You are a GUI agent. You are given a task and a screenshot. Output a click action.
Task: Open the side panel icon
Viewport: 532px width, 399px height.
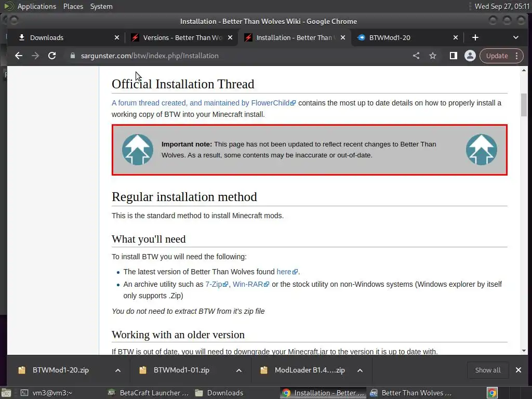click(453, 56)
